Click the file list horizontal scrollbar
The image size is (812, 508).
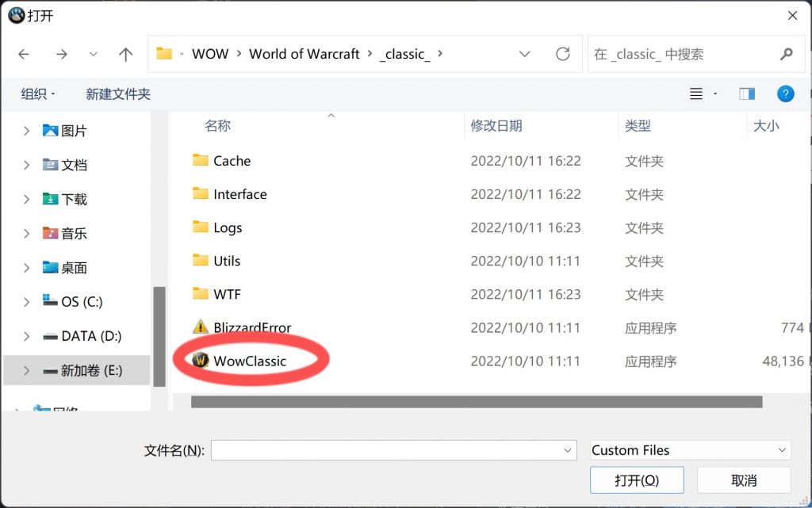tap(477, 402)
